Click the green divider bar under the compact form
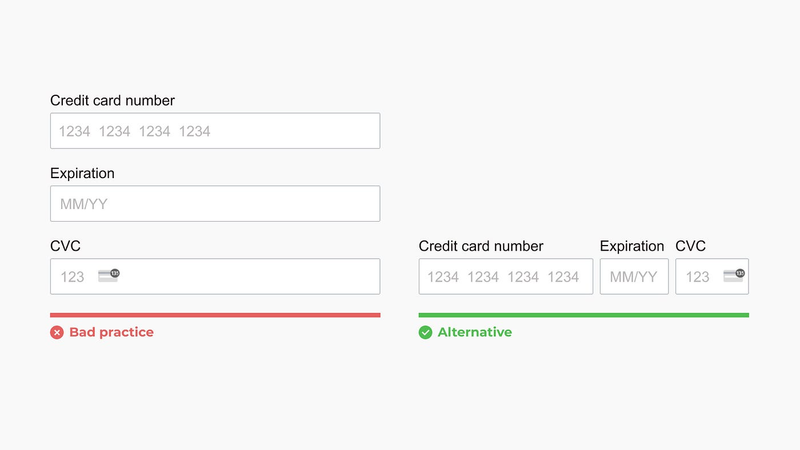800x450 pixels. (584, 315)
